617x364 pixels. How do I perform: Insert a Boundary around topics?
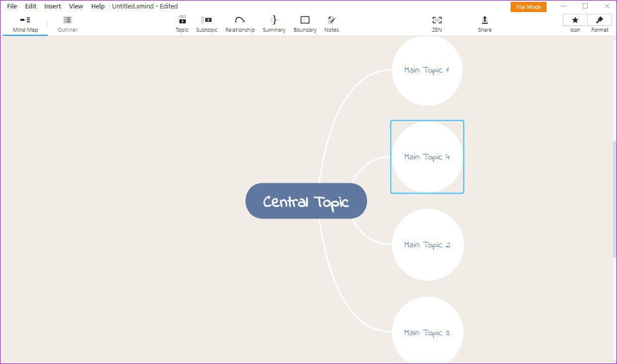[x=305, y=24]
